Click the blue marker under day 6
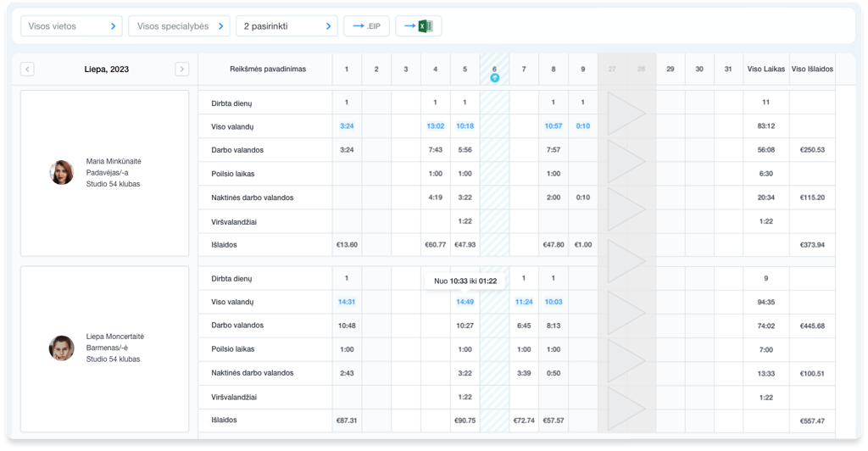This screenshot has height=451, width=868. point(494,78)
